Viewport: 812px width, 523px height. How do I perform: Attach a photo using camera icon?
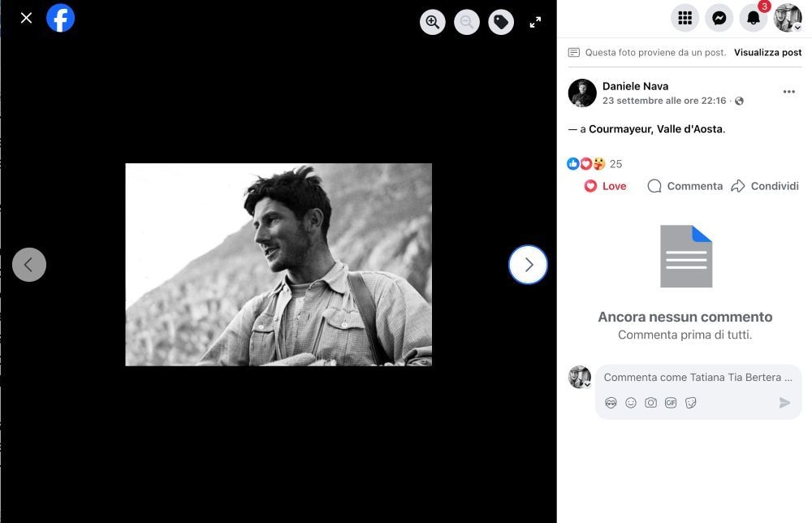click(x=650, y=403)
